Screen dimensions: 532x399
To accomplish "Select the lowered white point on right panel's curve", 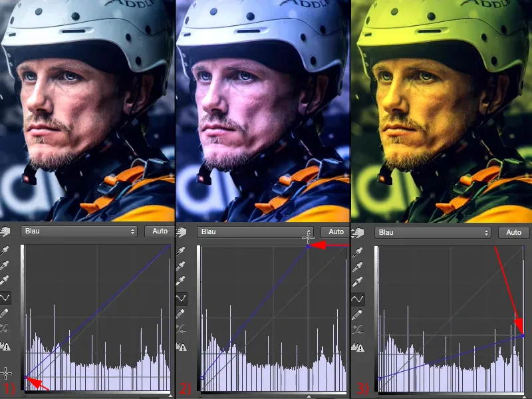I will pos(523,336).
